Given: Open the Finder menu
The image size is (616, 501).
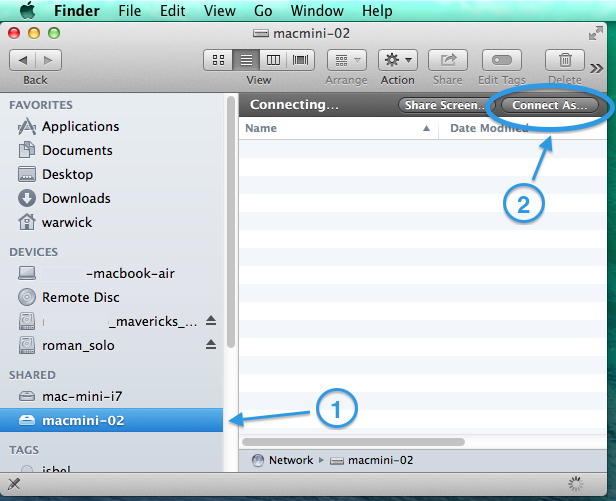Looking at the screenshot, I should pyautogui.click(x=77, y=11).
